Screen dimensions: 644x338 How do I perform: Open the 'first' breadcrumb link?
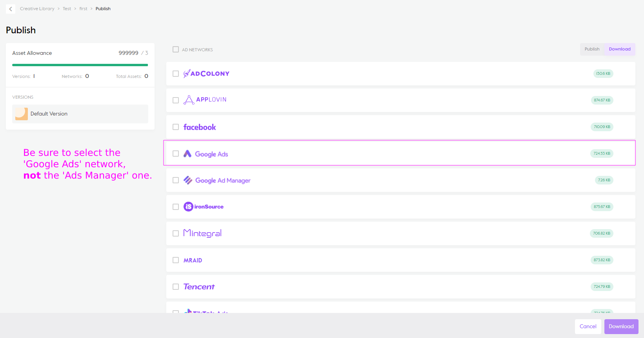84,9
